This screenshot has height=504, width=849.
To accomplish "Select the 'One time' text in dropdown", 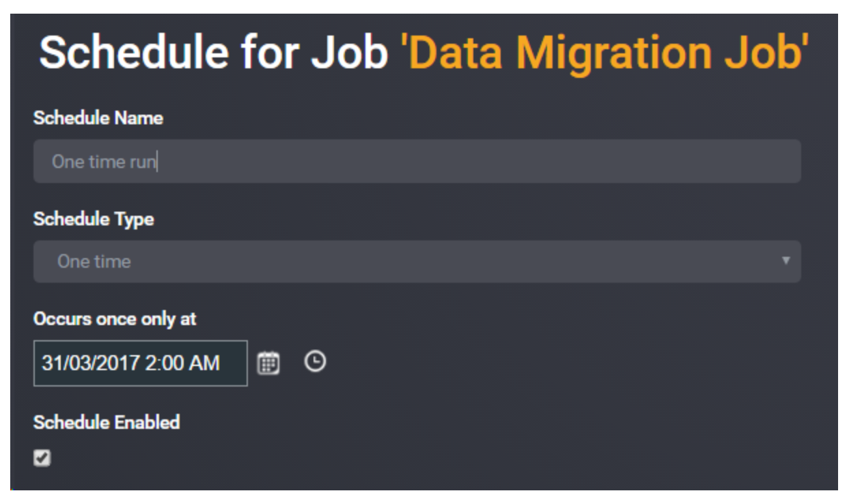I will pyautogui.click(x=94, y=262).
